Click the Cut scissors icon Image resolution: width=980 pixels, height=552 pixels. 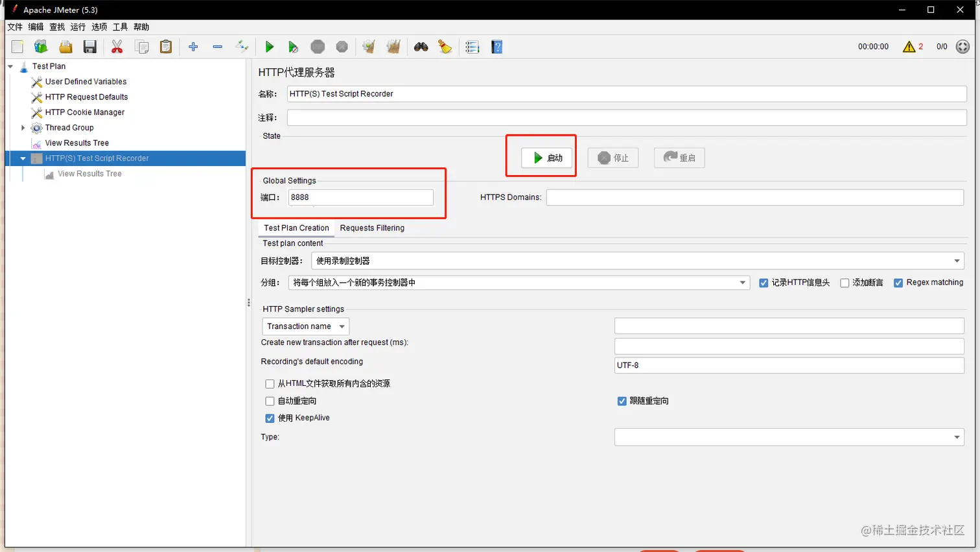click(117, 47)
